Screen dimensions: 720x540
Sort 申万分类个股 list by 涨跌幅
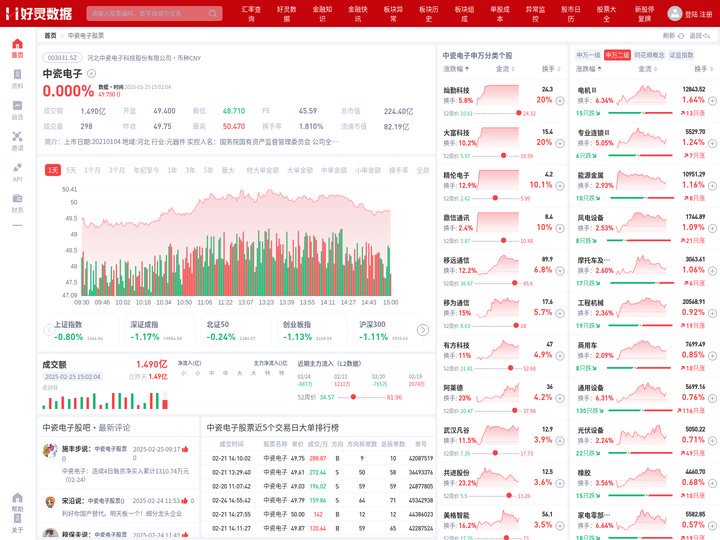pyautogui.click(x=456, y=69)
